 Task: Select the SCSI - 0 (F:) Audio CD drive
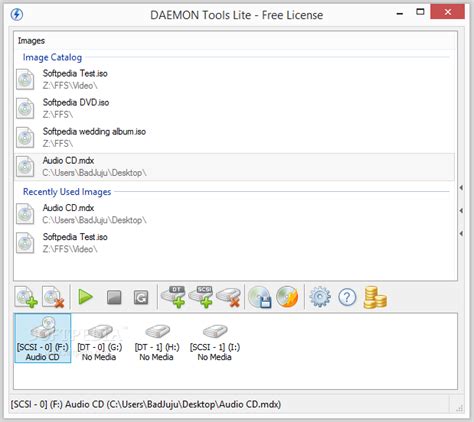43,338
